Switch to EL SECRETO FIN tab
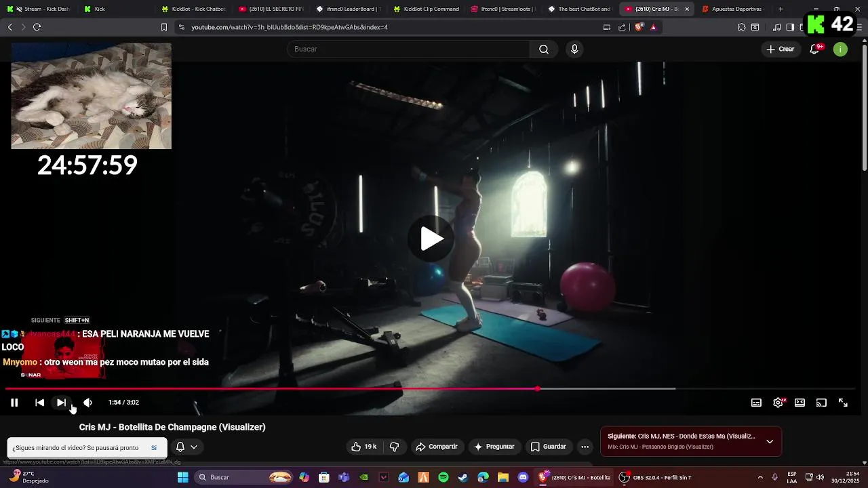This screenshot has width=868, height=488. click(271, 9)
